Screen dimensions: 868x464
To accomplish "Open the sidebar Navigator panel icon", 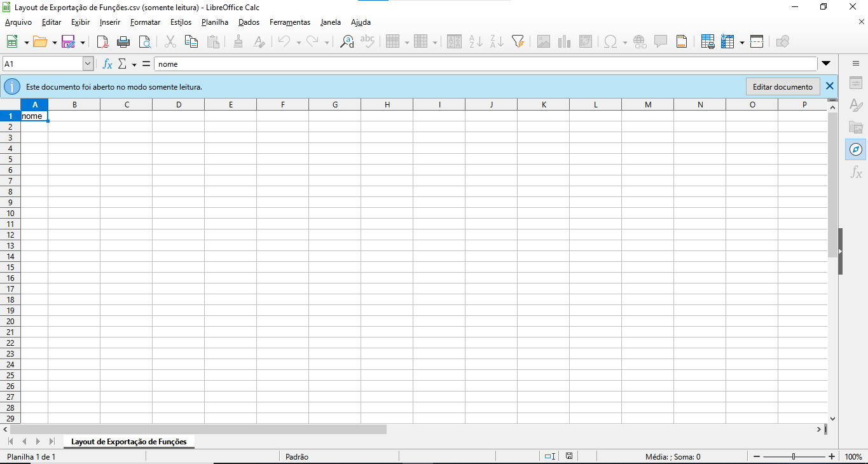I will click(x=856, y=149).
